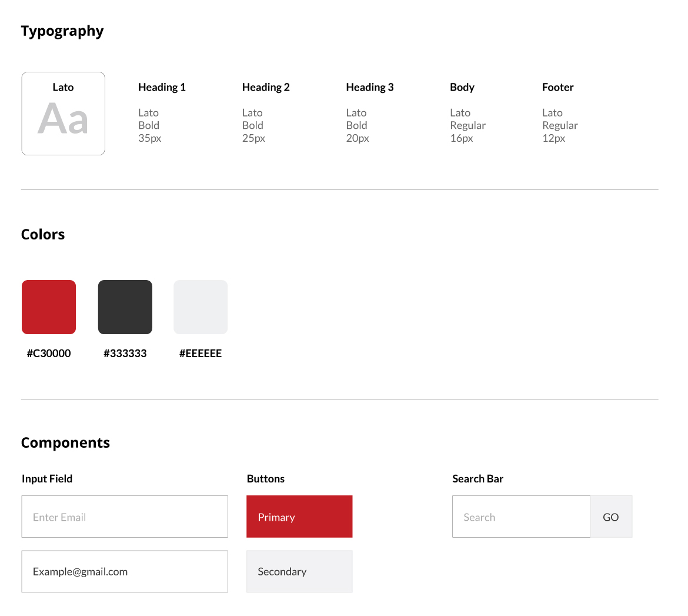Click the Lato font preview card
Viewport: 688px width, 616px height.
point(63,113)
